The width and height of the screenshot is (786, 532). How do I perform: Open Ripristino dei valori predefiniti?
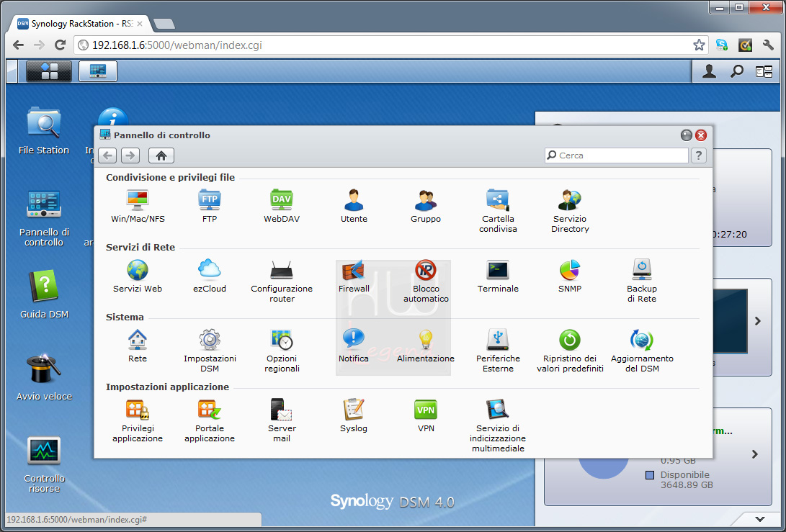[x=570, y=351]
